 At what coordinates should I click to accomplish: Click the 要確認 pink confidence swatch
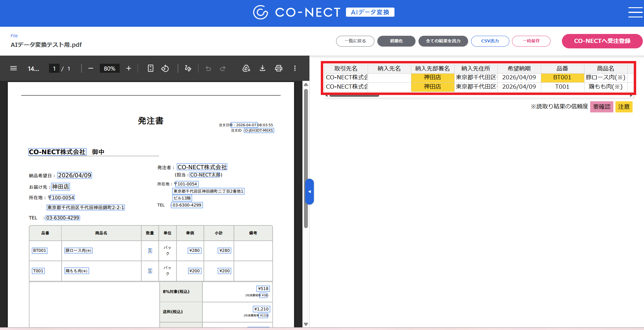(602, 107)
